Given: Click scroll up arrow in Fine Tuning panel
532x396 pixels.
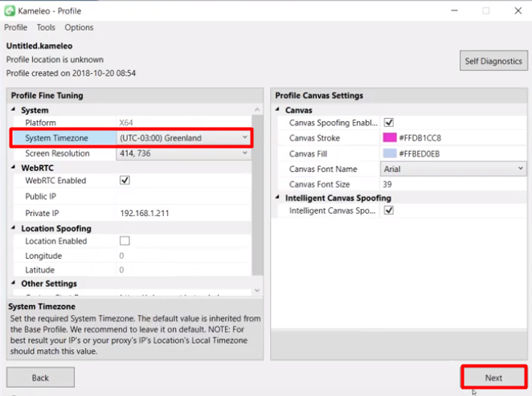Looking at the screenshot, I should (x=257, y=109).
